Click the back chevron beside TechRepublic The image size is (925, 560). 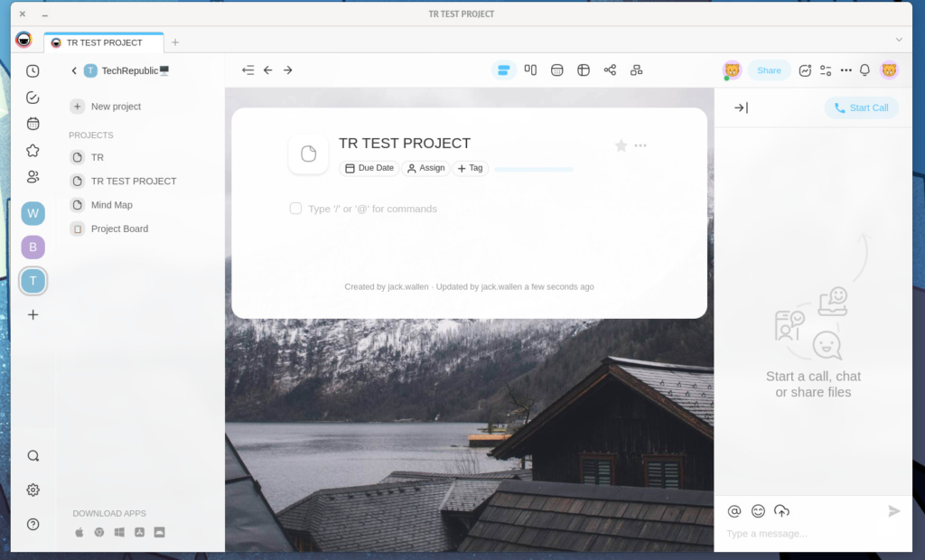point(74,70)
